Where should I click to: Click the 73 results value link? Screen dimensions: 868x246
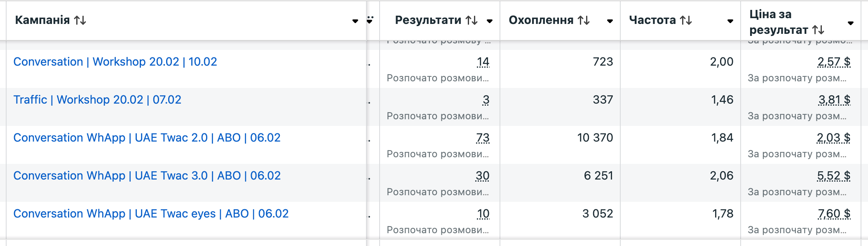(483, 138)
